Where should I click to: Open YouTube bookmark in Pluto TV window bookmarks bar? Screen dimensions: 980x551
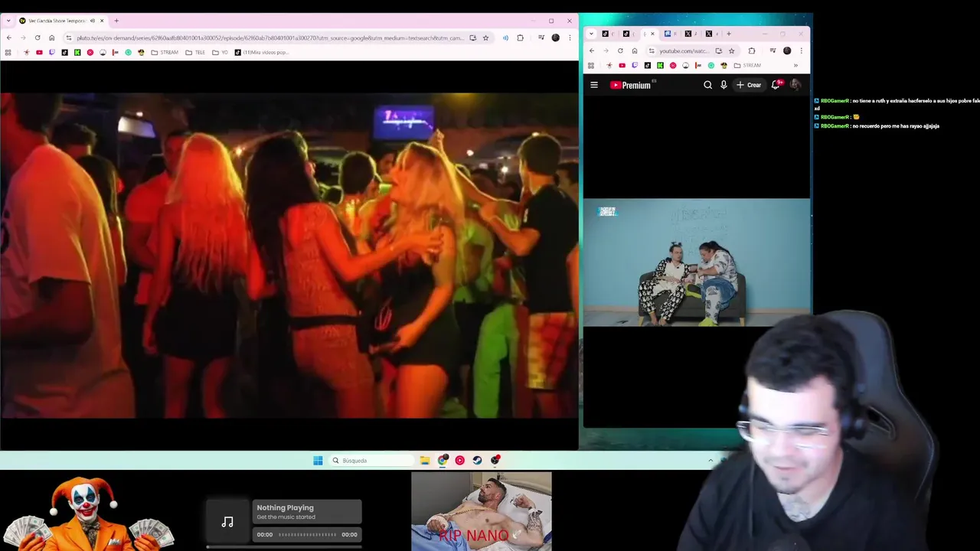39,52
